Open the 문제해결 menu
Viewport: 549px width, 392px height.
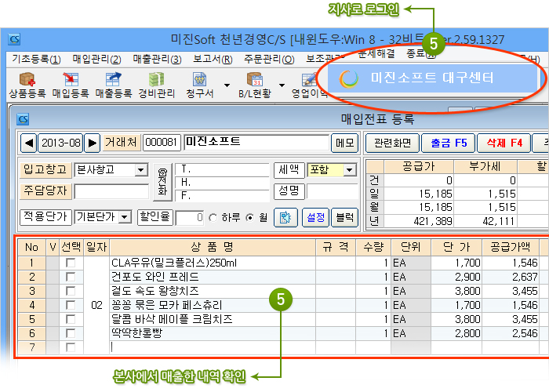(376, 53)
